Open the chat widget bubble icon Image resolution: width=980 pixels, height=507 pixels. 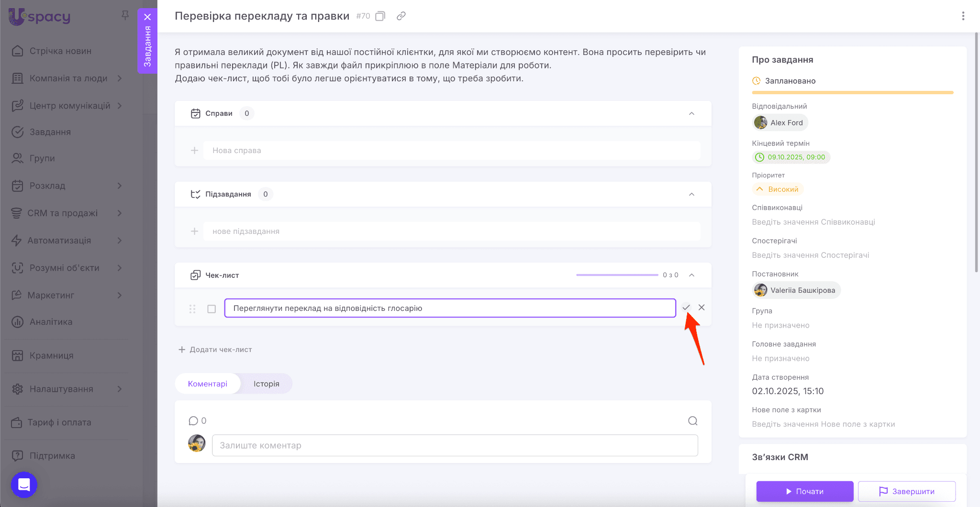click(x=24, y=485)
